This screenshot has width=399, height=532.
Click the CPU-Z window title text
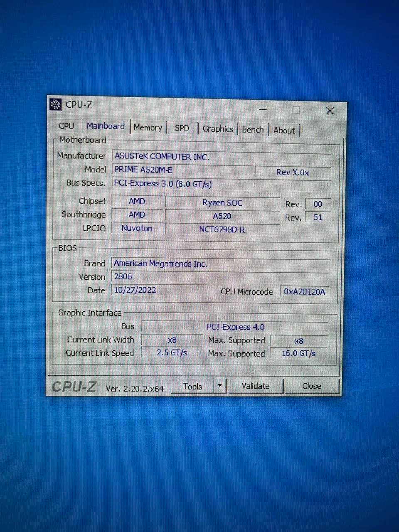pyautogui.click(x=79, y=105)
